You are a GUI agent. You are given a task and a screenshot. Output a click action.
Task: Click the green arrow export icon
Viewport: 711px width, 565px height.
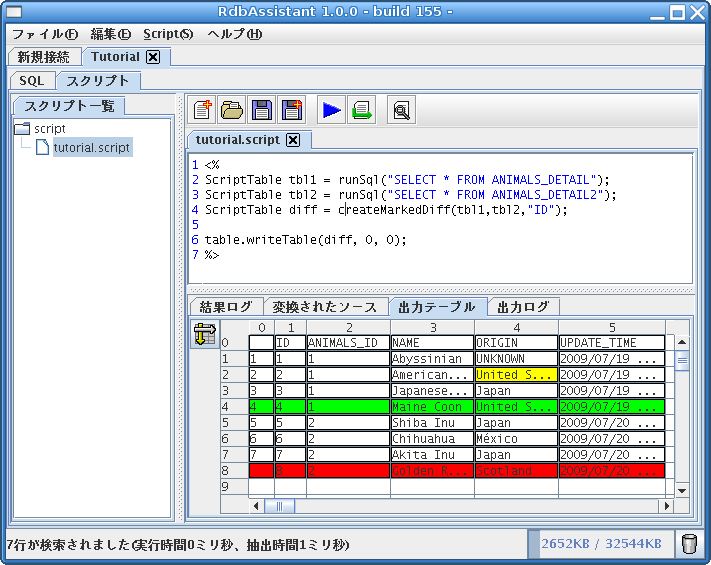[361, 110]
